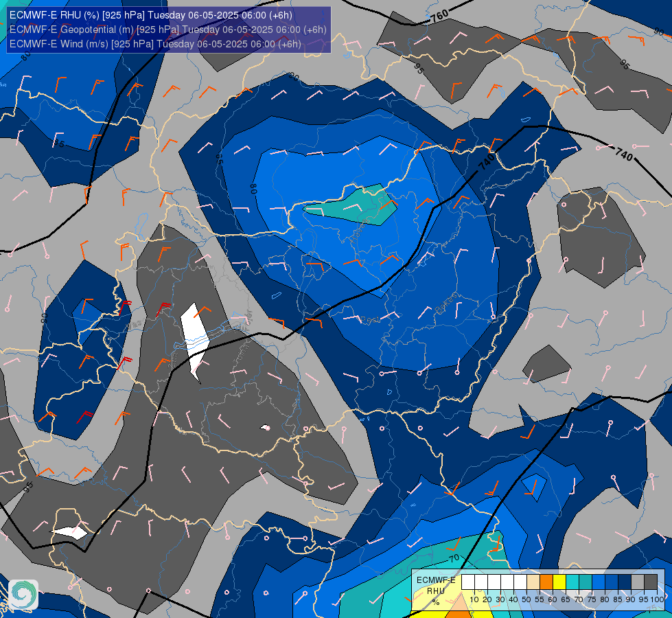This screenshot has width=672, height=618.
Task: Pick the medium blue 80–85 legend swatch
Action: click(x=612, y=582)
